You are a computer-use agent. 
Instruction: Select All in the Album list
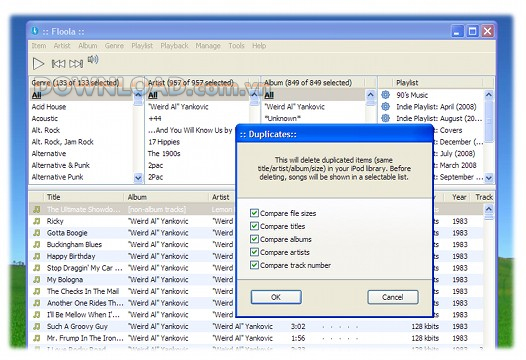pyautogui.click(x=269, y=95)
